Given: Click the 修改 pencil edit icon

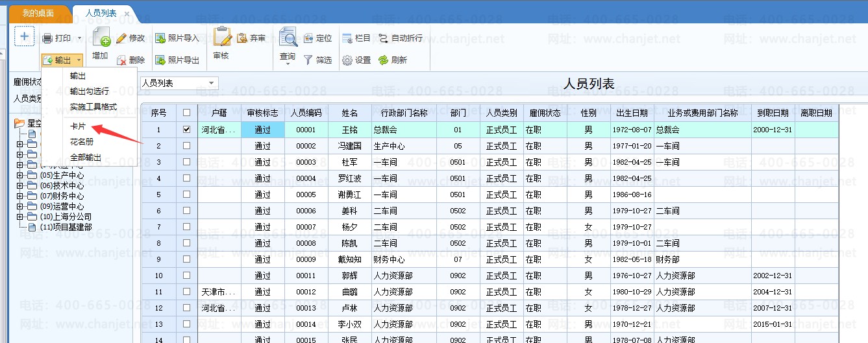Looking at the screenshot, I should (121, 38).
